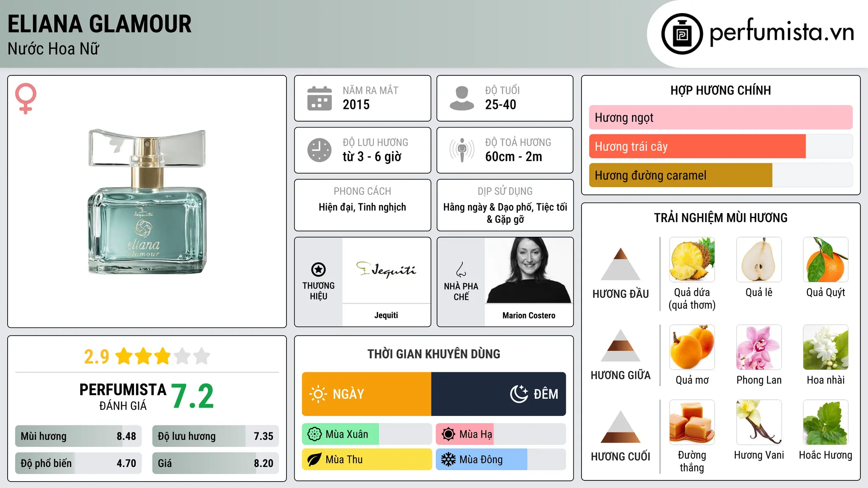Click the first gold rating star
Image resolution: width=868 pixels, height=488 pixels.
point(124,356)
